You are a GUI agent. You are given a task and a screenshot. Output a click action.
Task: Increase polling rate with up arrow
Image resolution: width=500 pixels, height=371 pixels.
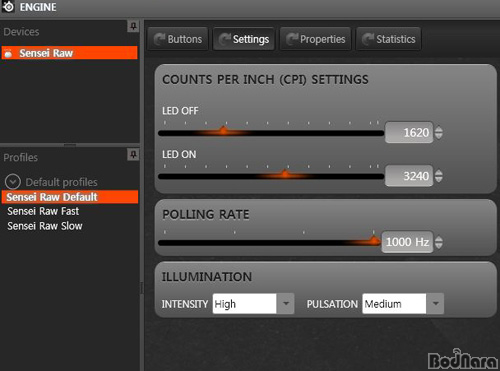(x=439, y=238)
